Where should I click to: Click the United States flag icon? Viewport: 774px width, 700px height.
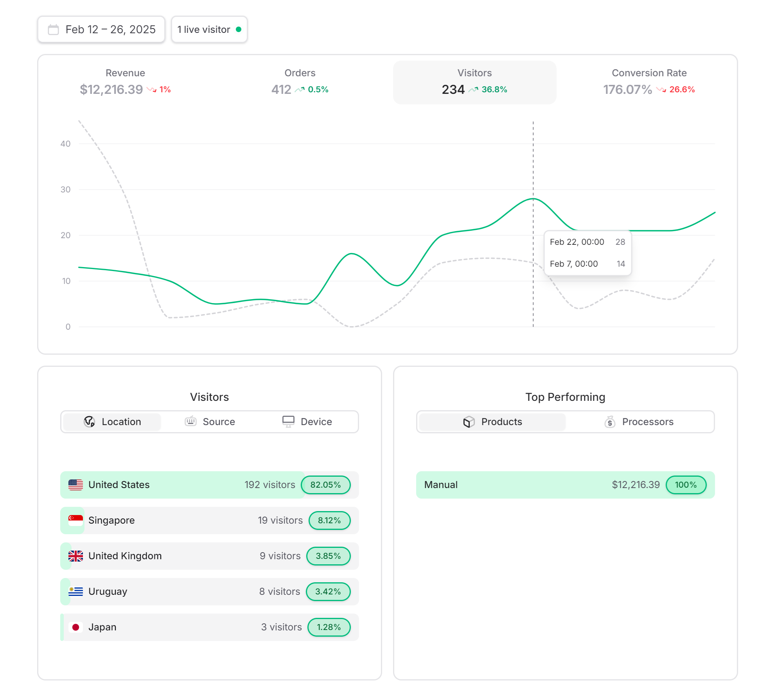[75, 485]
